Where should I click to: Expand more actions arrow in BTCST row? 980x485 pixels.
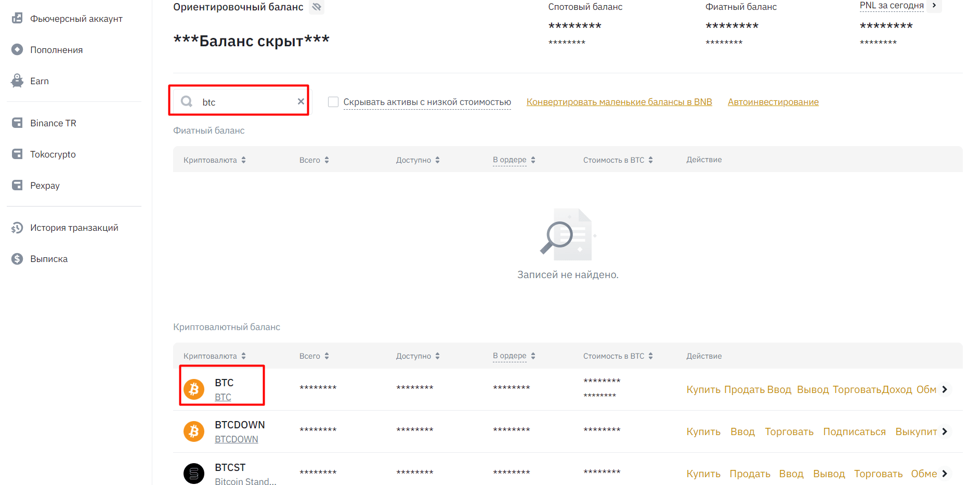tap(945, 474)
